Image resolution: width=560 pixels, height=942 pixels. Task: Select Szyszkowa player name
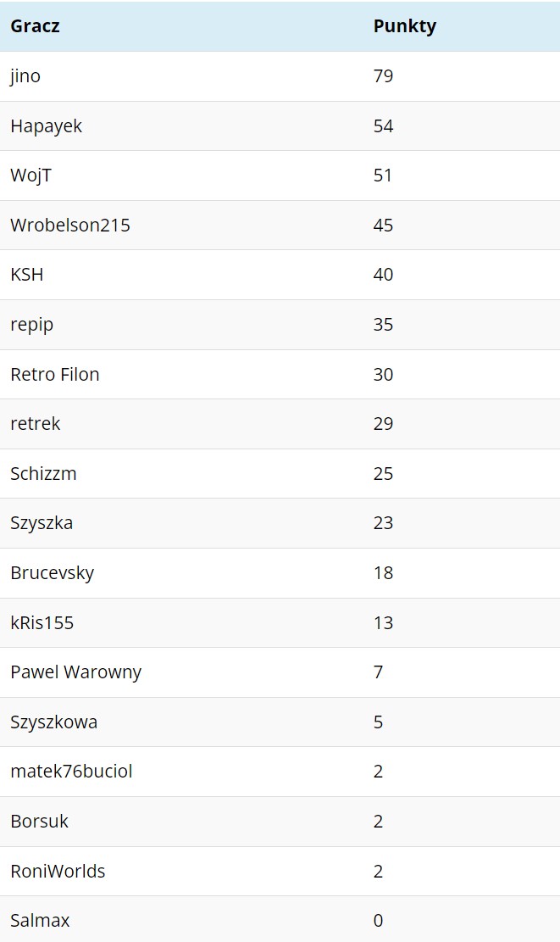point(54,722)
